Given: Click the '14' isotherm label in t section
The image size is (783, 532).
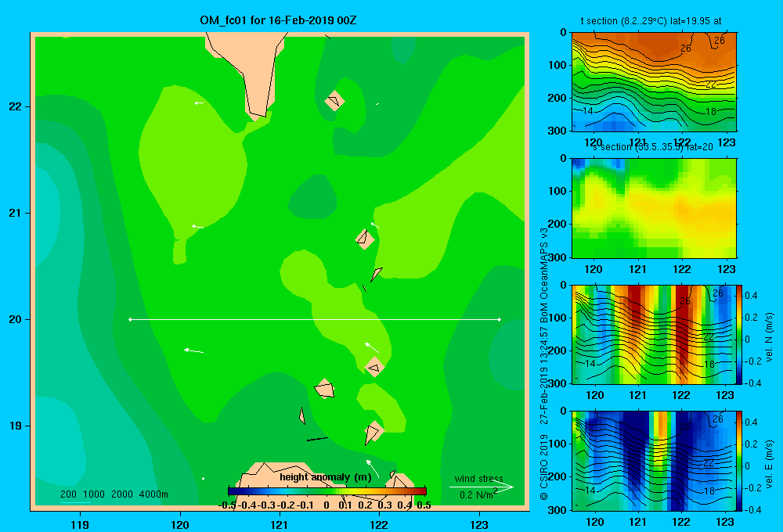Looking at the screenshot, I should point(588,111).
